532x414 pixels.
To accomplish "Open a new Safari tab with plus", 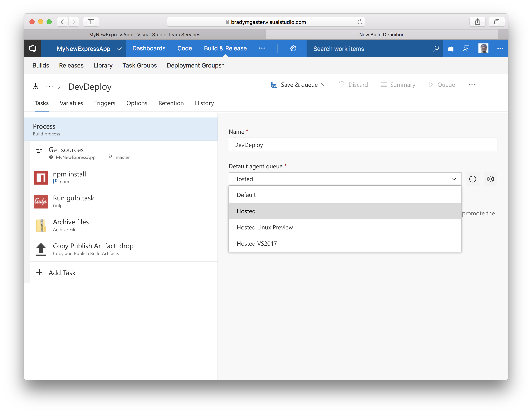I will point(503,35).
